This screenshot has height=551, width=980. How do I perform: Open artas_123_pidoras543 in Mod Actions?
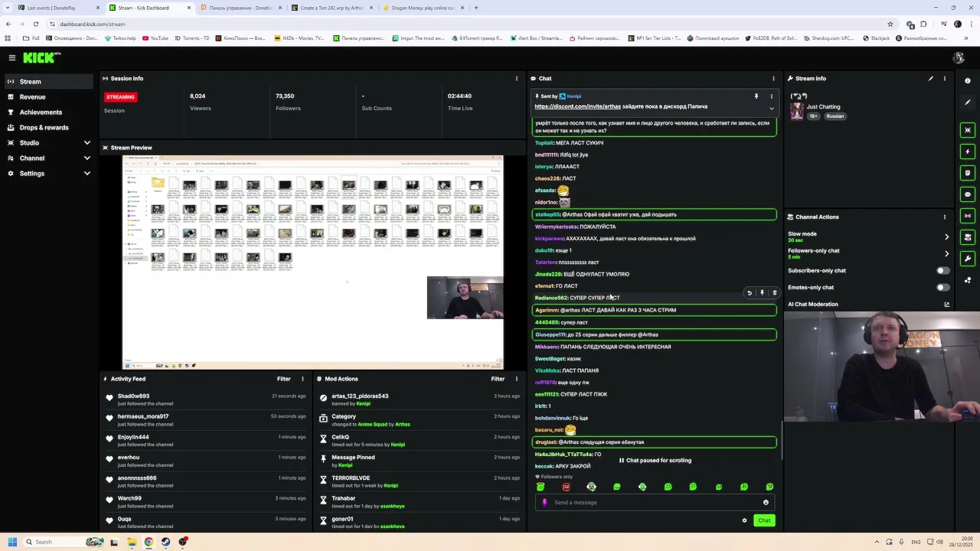[x=360, y=396]
